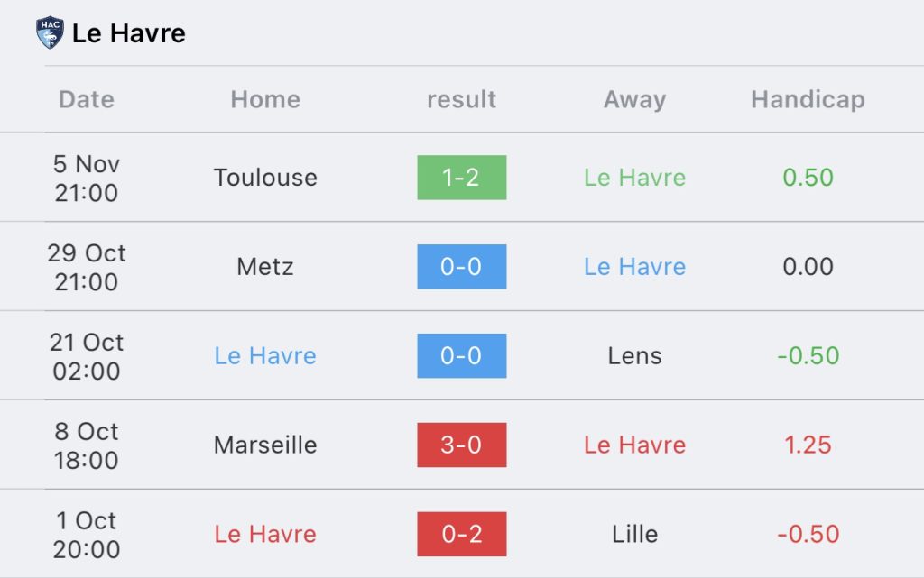Click the Away column header
924x578 pixels.
coord(634,99)
